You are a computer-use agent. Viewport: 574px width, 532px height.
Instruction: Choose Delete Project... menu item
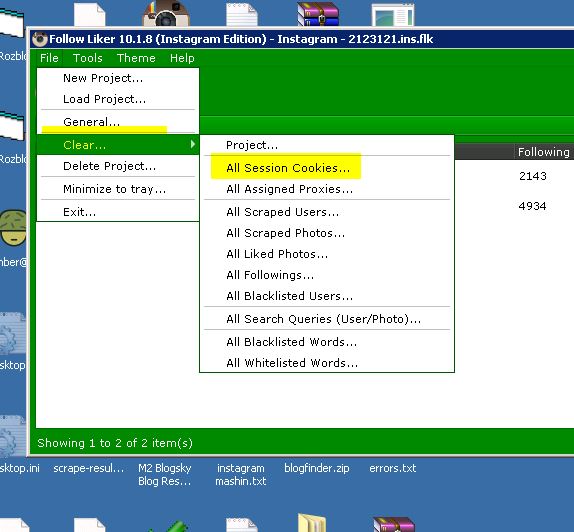pyautogui.click(x=118, y=166)
